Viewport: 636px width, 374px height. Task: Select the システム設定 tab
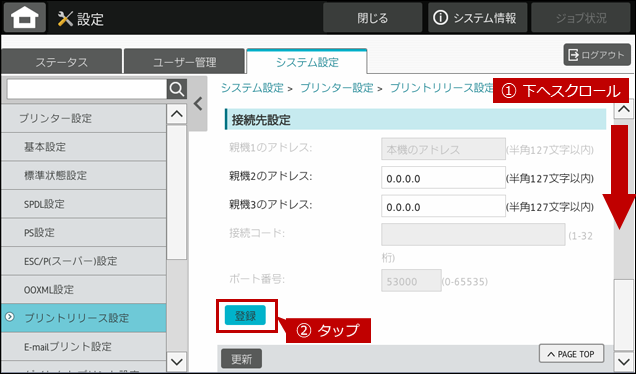coord(307,62)
